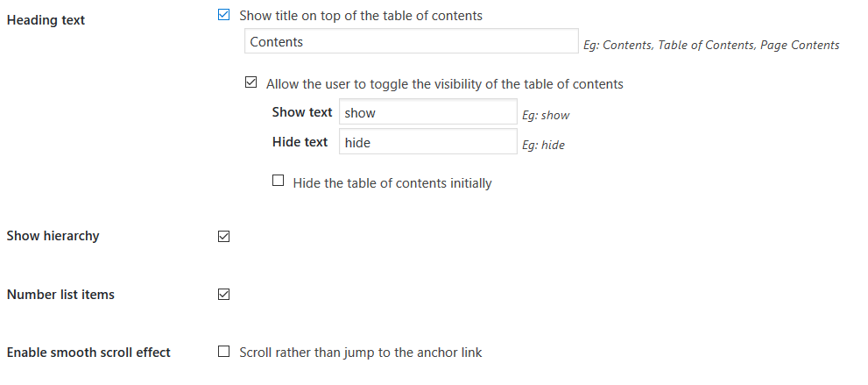
Task: Click the 'Number list items' row title
Action: pyautogui.click(x=60, y=295)
